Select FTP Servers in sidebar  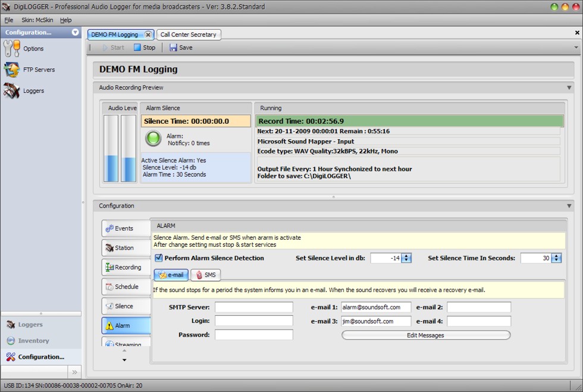38,70
